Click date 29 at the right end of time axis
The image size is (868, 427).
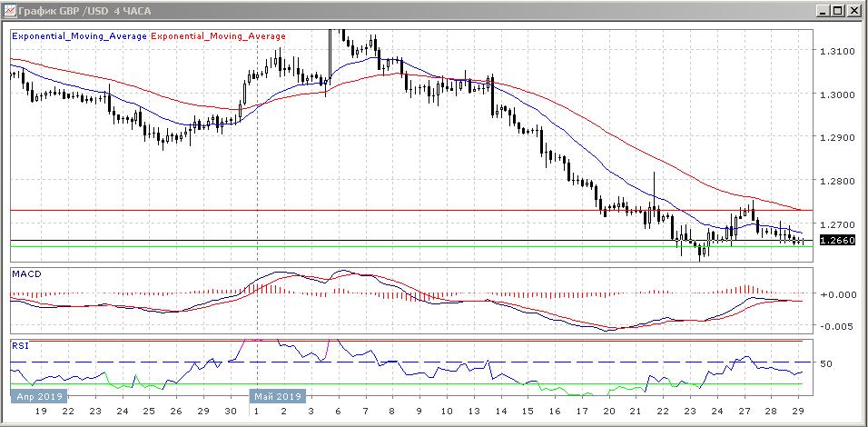point(797,412)
